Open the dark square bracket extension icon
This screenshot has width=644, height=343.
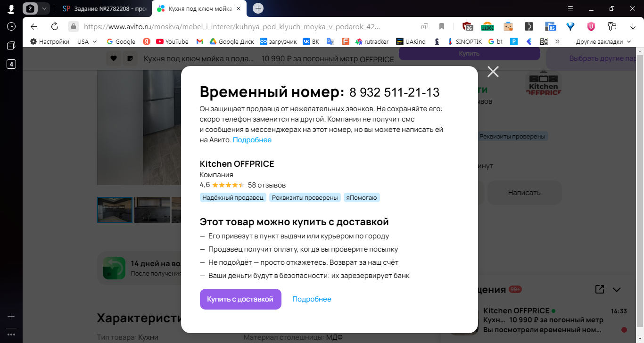529,26
